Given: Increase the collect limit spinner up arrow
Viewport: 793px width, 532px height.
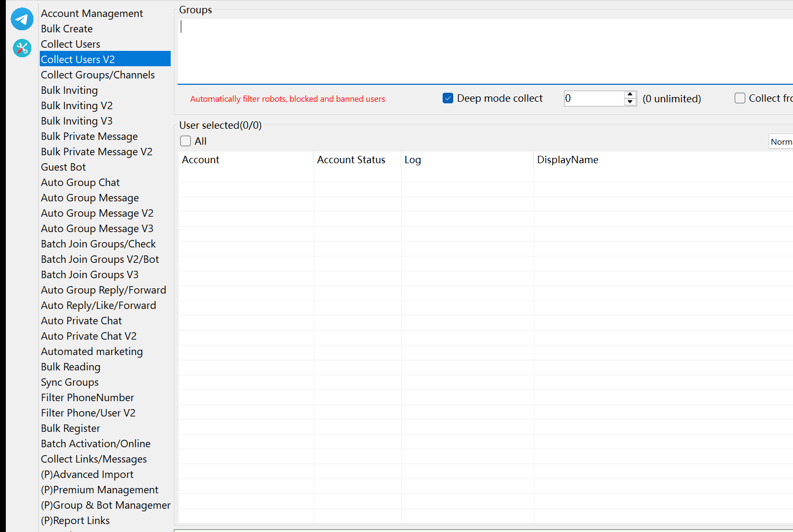Looking at the screenshot, I should pyautogui.click(x=630, y=95).
